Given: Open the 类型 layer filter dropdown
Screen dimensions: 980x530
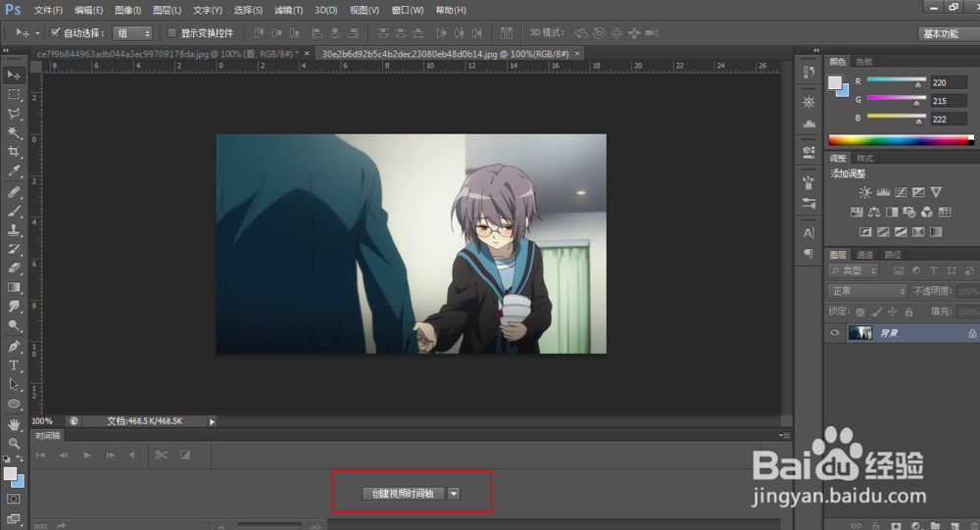Looking at the screenshot, I should 854,270.
